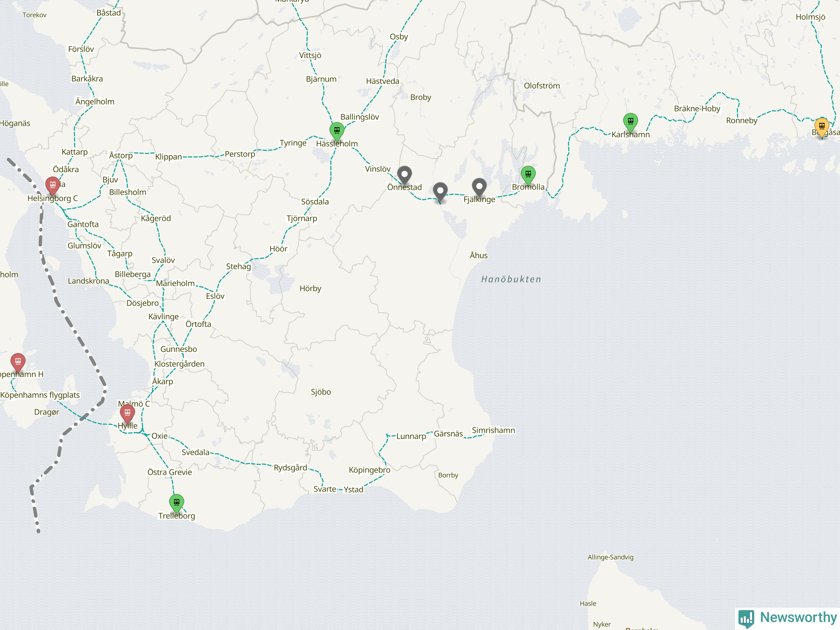The image size is (840, 630).
Task: Click the Sjöbo town label
Action: click(x=321, y=392)
